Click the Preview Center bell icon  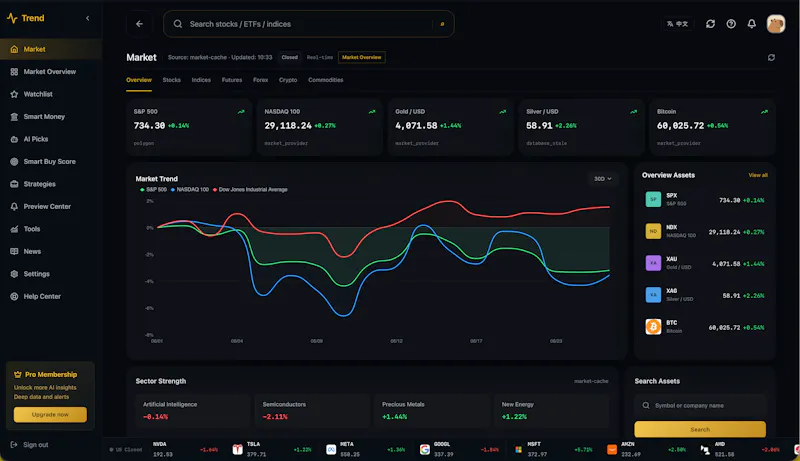pos(14,207)
